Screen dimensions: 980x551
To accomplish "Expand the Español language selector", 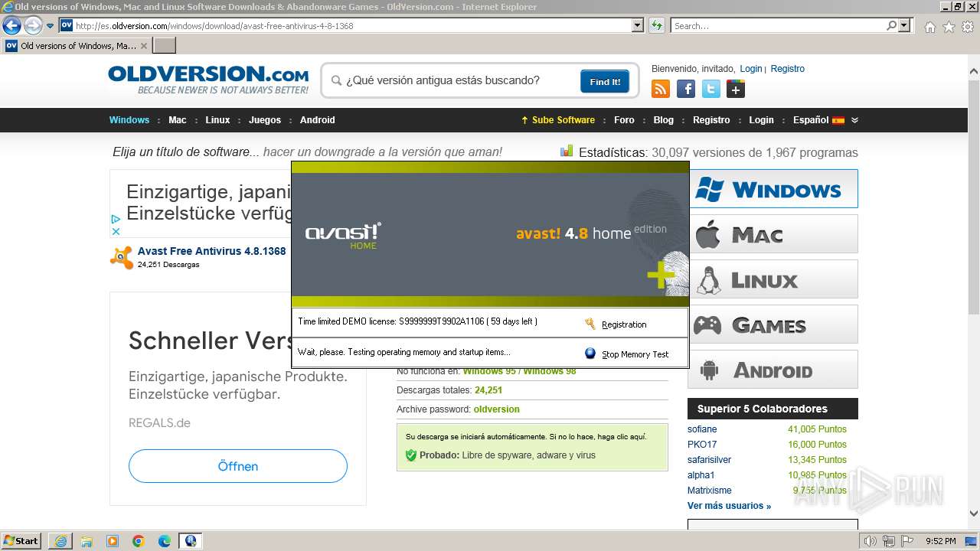I will click(825, 120).
